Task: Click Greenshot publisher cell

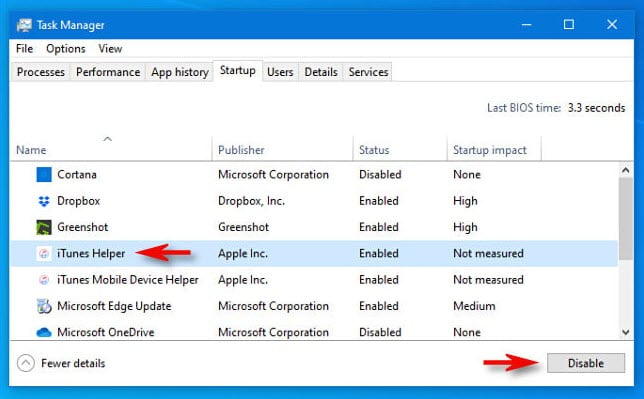Action: (x=244, y=227)
